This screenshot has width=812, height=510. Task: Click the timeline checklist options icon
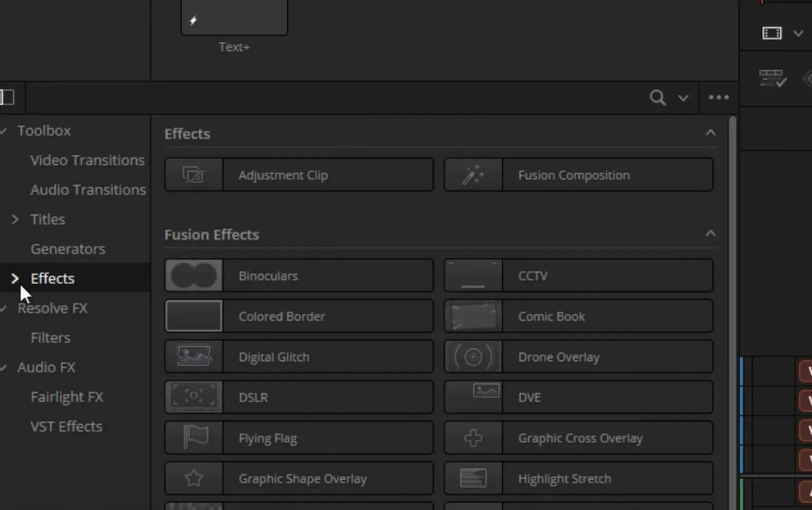point(773,78)
